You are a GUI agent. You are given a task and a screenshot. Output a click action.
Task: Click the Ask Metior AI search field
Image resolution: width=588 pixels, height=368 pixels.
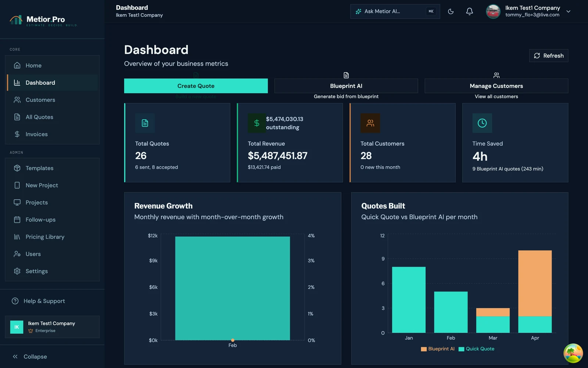(395, 11)
